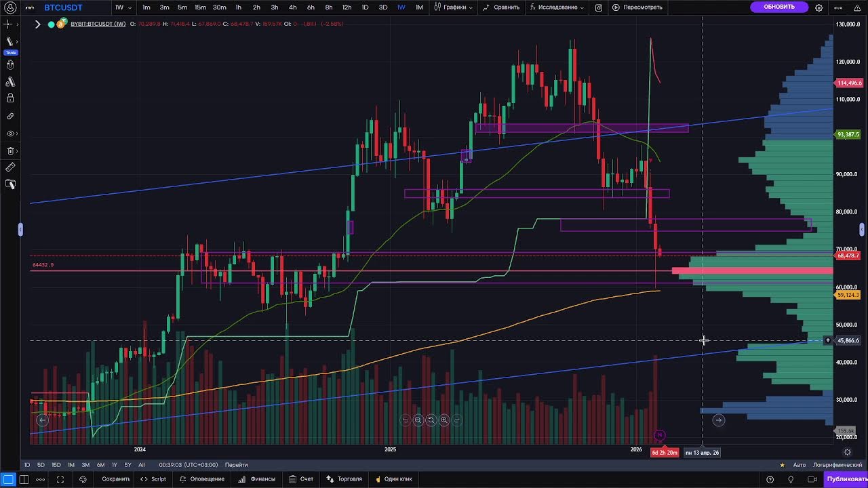Screen dimensions: 868x488
Task: Click the Перейти go-to-date link
Action: click(x=237, y=465)
